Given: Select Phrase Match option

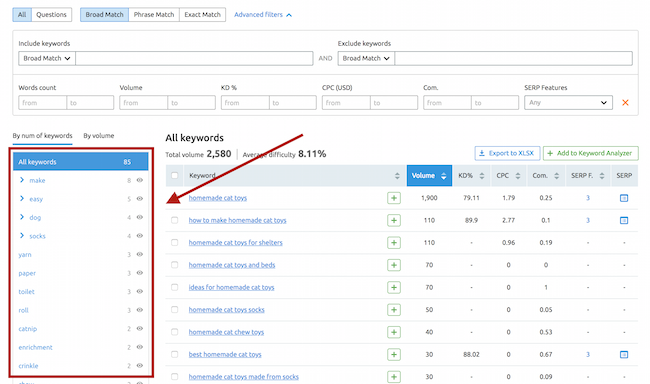Looking at the screenshot, I should pos(154,15).
